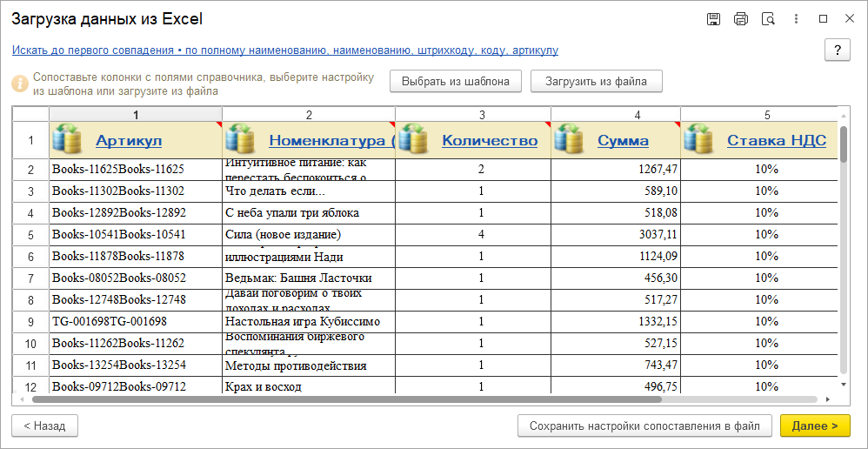This screenshot has height=449, width=868.
Task: Select the Настольная игра Кубиссимо cell
Action: pyautogui.click(x=303, y=322)
